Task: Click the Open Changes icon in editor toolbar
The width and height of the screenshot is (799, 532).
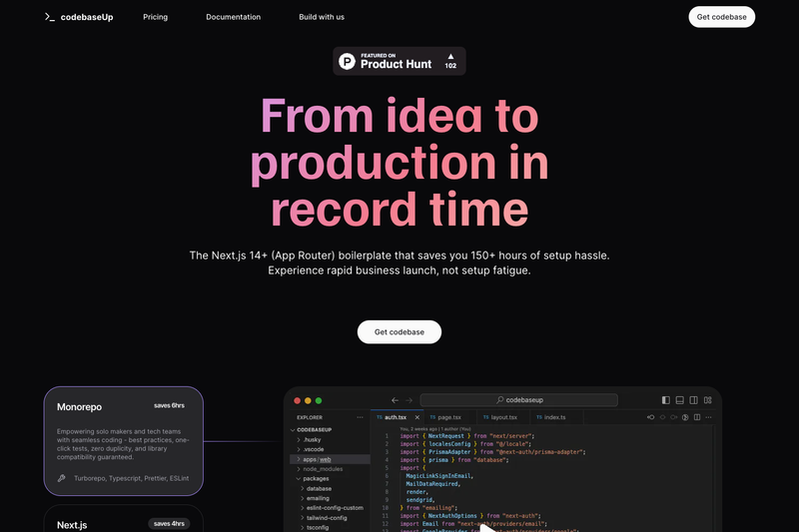Action: (685, 417)
